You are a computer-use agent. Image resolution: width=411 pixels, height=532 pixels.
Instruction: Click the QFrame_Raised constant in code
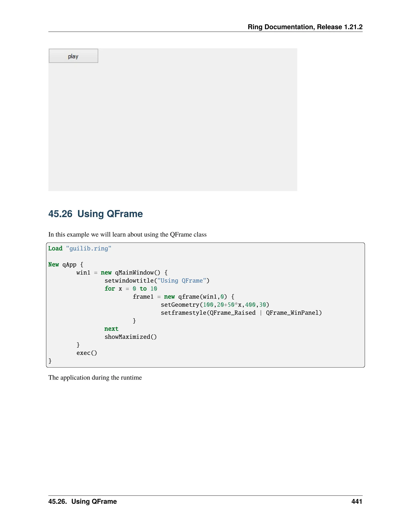[233, 313]
